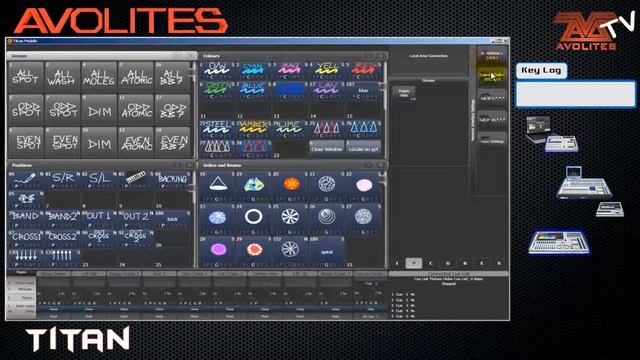Click the Set IP 2.*.*.* button
The width and height of the screenshot is (640, 360).
[x=492, y=98]
